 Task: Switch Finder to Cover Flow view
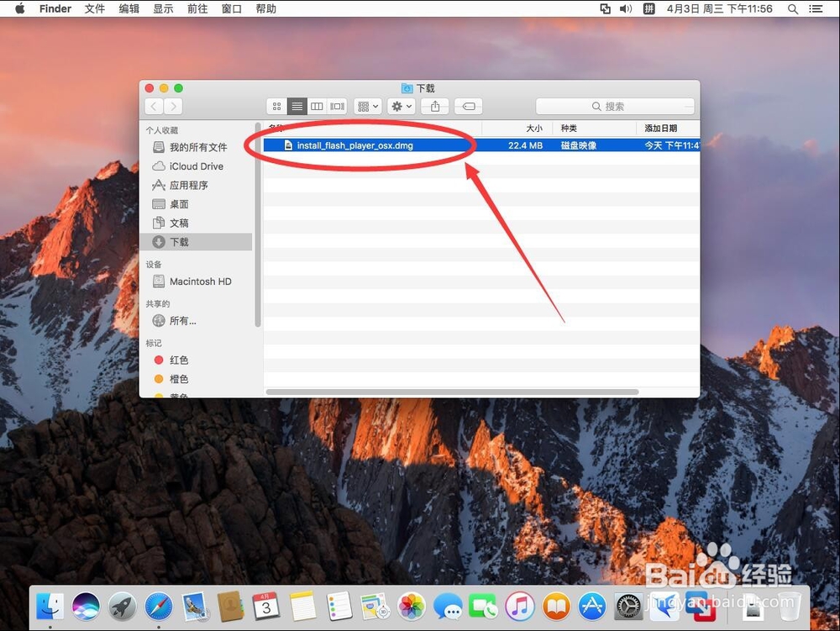tap(337, 107)
